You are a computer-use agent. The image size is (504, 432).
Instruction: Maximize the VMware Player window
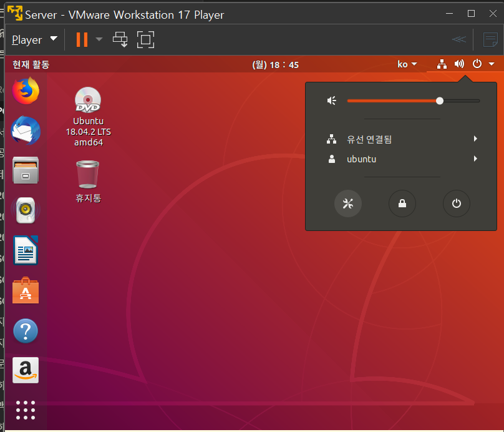(x=471, y=14)
